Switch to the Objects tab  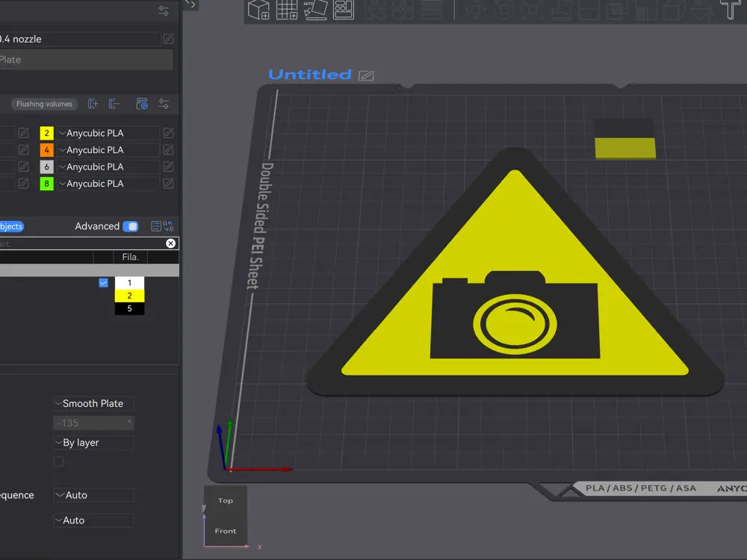pyautogui.click(x=11, y=226)
